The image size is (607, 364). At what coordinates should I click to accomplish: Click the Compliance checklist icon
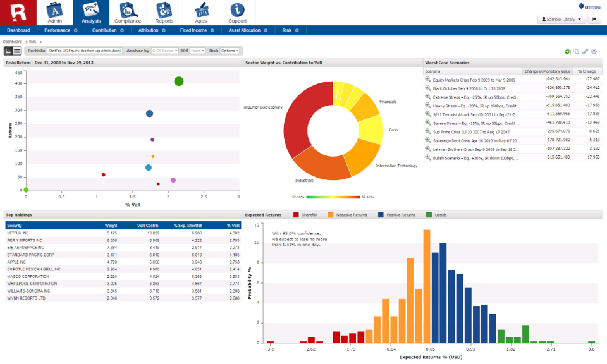pyautogui.click(x=128, y=9)
